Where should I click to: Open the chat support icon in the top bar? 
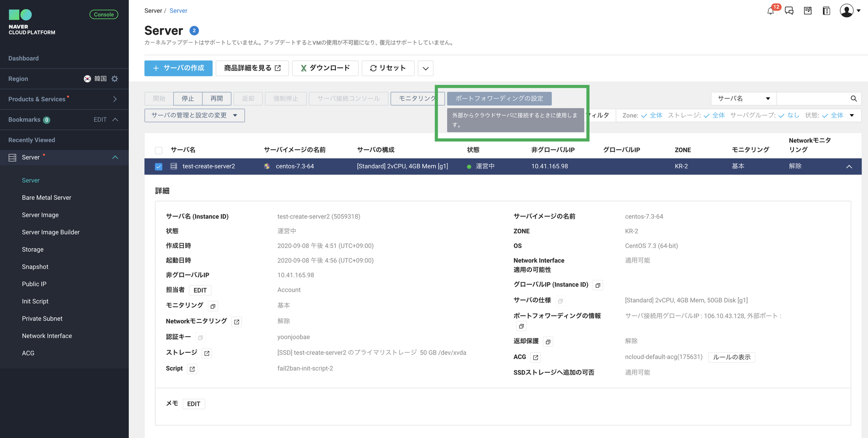coord(789,11)
